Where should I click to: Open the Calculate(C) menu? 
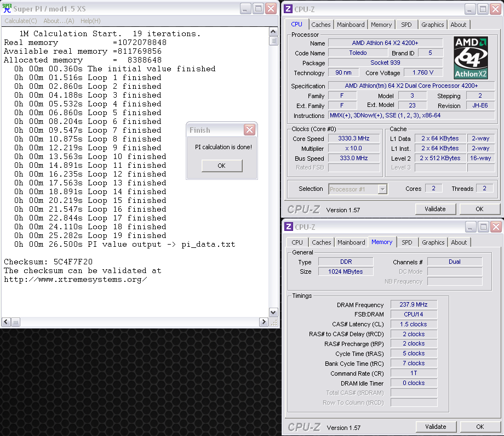tap(21, 21)
